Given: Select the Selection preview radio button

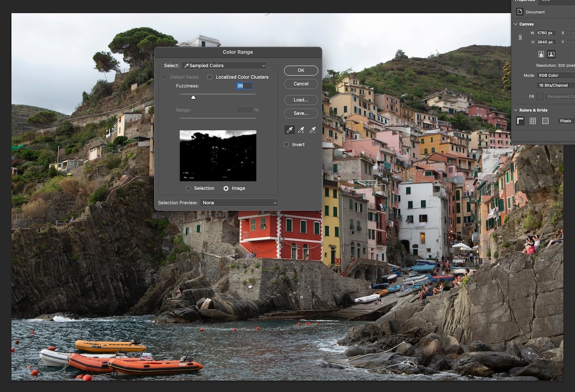Looking at the screenshot, I should (189, 188).
